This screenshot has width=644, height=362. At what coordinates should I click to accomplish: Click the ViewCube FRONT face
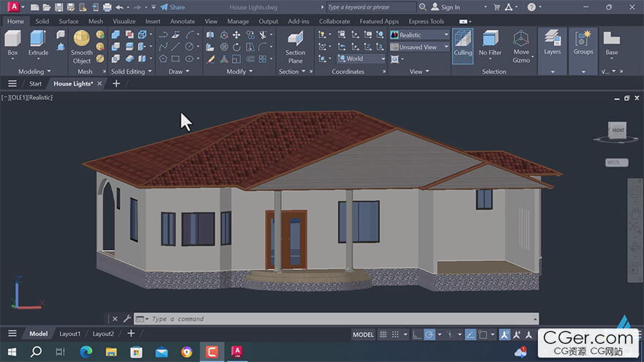pyautogui.click(x=618, y=131)
